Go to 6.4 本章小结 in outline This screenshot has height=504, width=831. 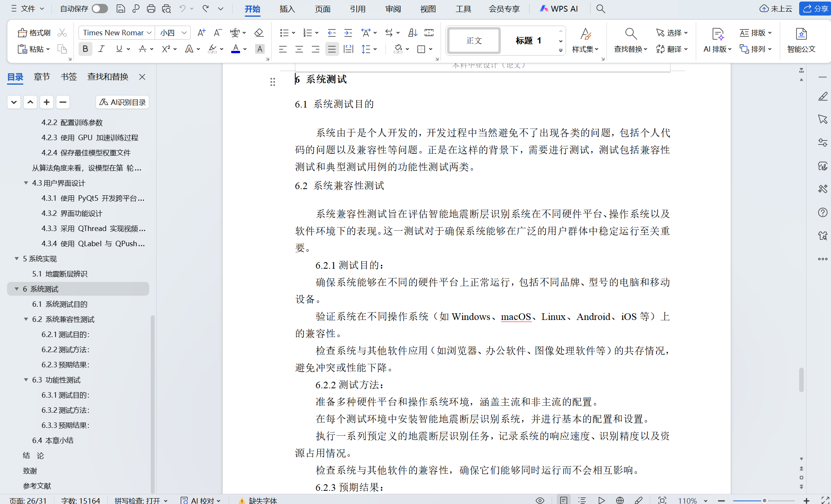(53, 440)
